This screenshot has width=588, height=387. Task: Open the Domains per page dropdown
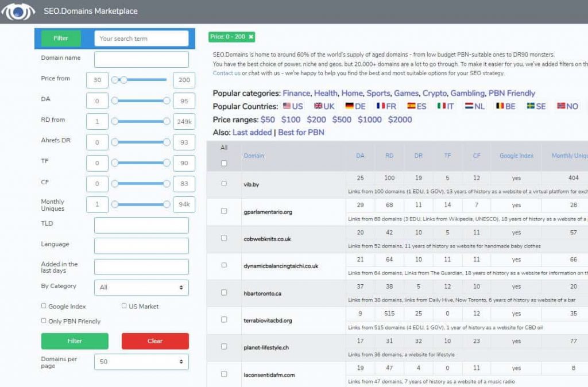tap(141, 362)
